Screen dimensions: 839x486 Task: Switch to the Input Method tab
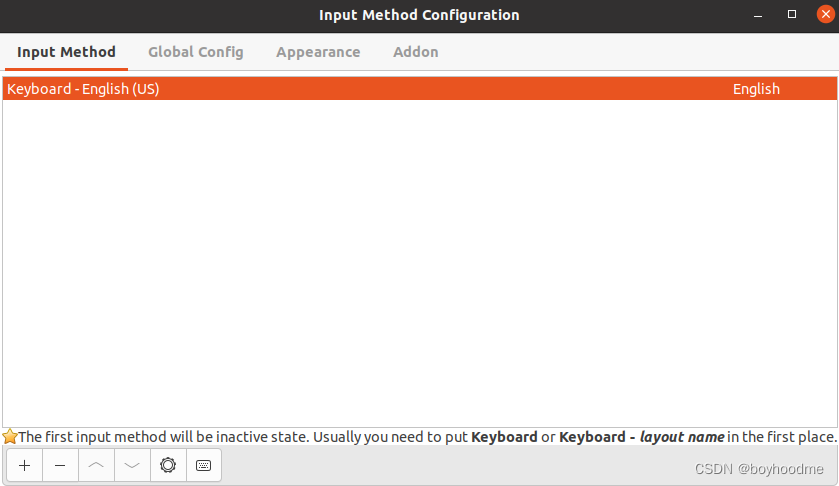[x=66, y=52]
